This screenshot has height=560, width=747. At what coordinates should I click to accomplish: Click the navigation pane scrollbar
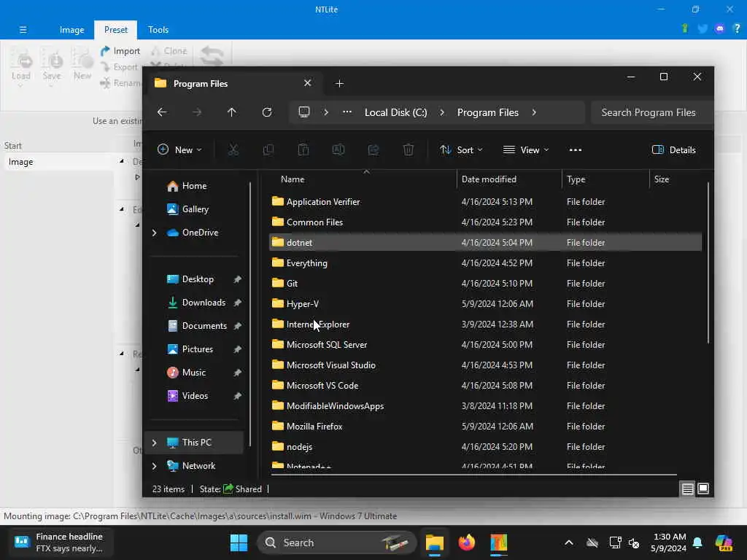250,314
